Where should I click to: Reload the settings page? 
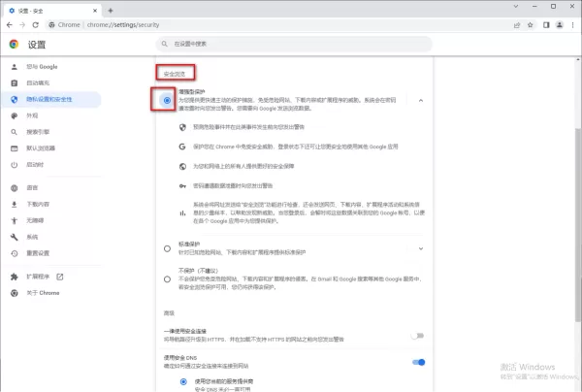tap(35, 25)
